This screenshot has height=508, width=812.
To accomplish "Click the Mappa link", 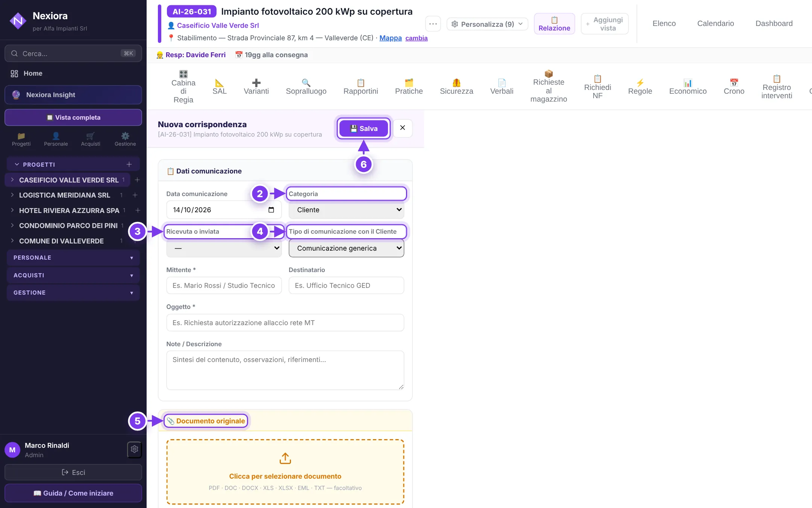I will (x=391, y=38).
